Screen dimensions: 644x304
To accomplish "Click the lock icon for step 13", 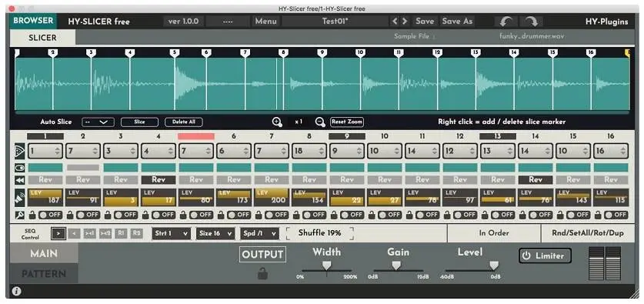I will point(485,215).
